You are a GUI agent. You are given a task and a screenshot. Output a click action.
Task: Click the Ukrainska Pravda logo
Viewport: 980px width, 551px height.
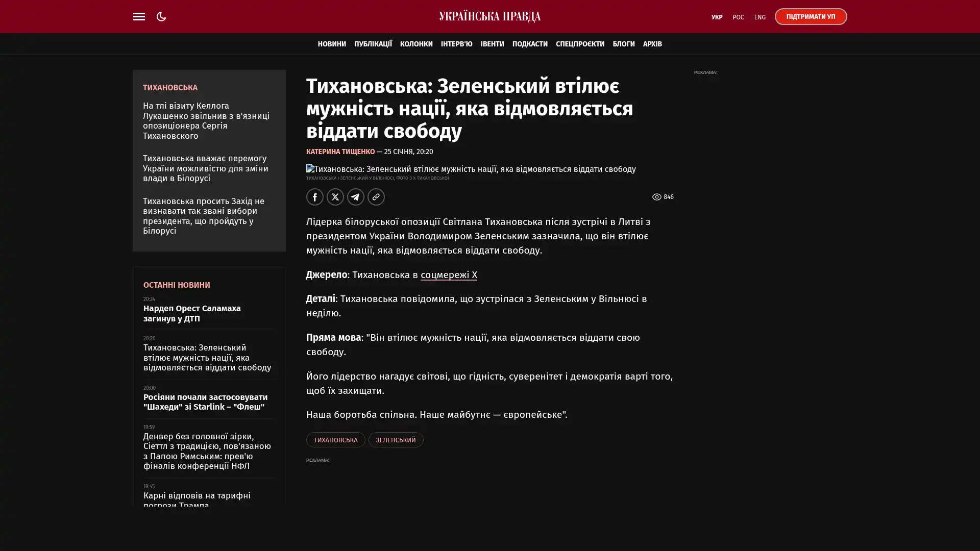[x=489, y=16]
